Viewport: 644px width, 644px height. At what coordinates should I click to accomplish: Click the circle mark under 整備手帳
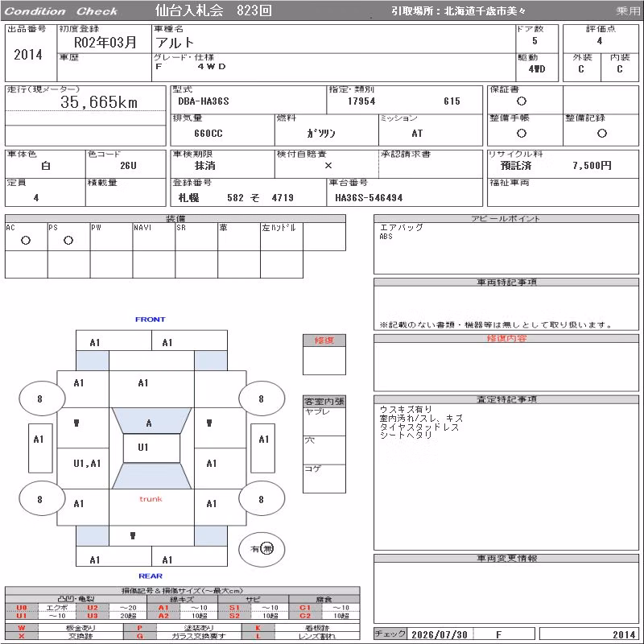pos(521,133)
